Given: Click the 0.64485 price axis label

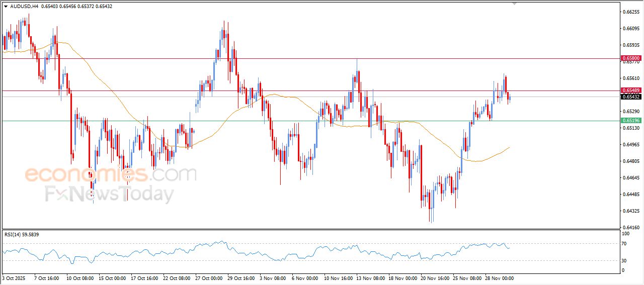Looking at the screenshot, I should click(631, 195).
